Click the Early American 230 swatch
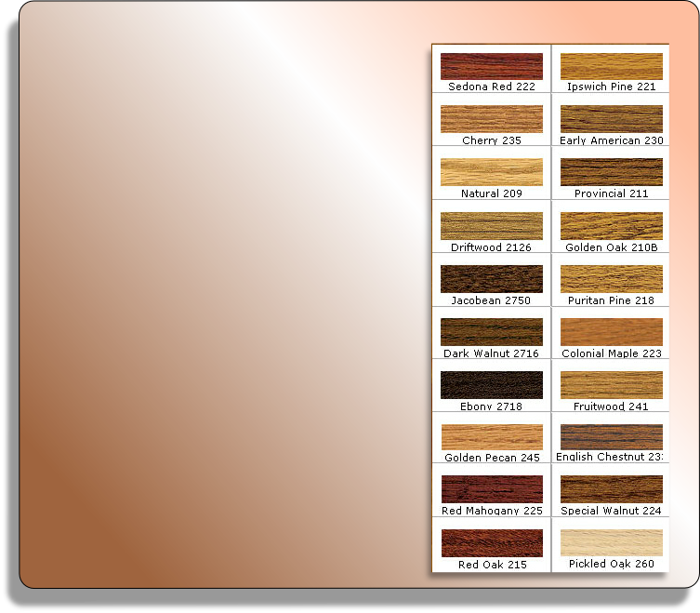The width and height of the screenshot is (700, 613). click(x=612, y=119)
